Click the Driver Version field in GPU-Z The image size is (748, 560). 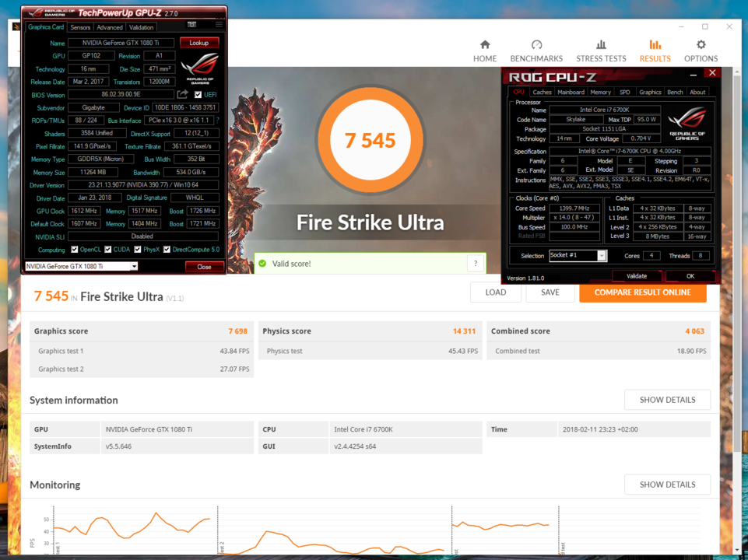(x=143, y=185)
